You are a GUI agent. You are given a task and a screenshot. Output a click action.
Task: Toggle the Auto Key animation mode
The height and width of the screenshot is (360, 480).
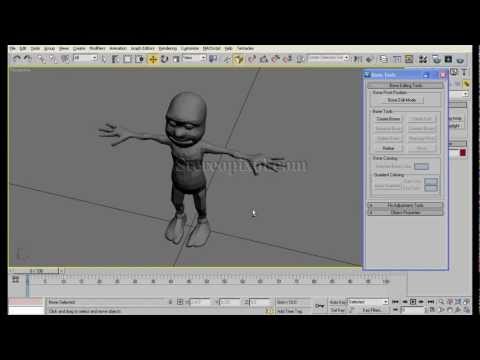tap(337, 302)
